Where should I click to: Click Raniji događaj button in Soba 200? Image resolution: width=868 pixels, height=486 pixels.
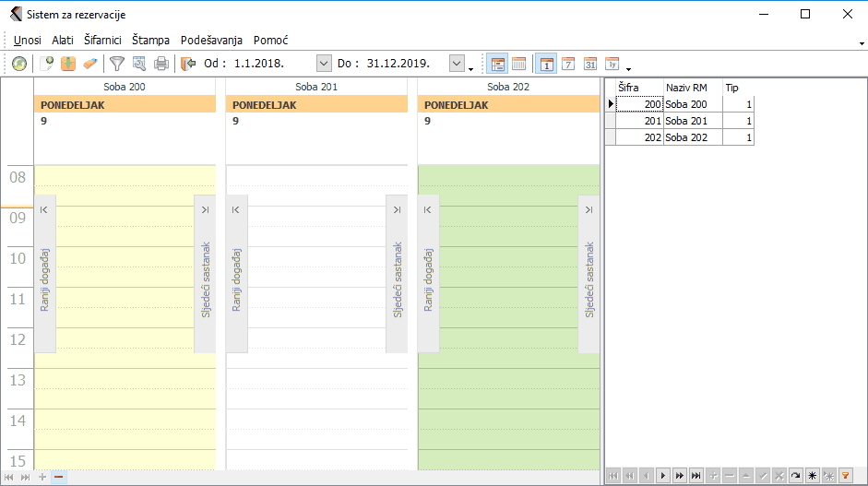point(44,274)
